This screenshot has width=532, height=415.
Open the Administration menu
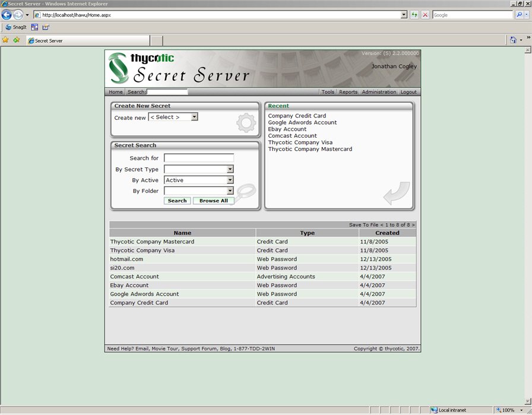coord(379,92)
